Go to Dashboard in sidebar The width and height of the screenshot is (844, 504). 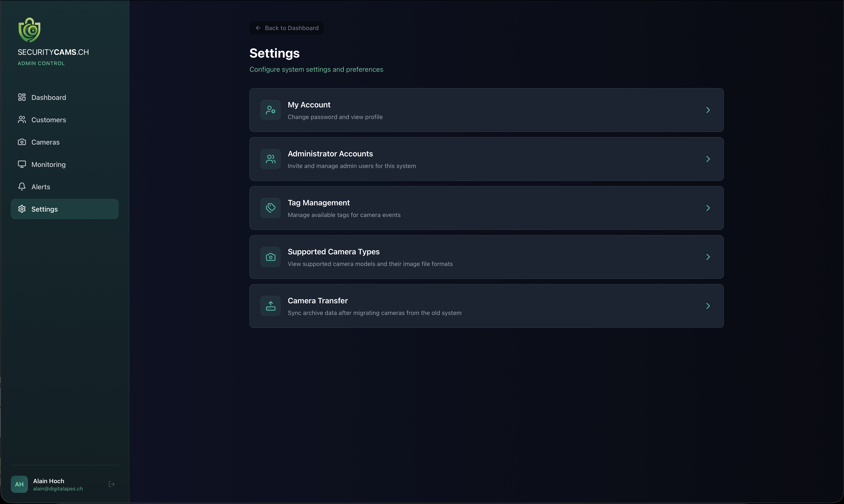49,98
